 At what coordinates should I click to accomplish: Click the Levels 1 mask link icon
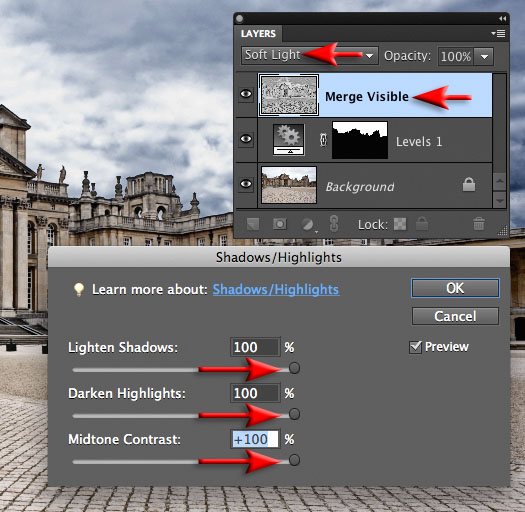click(x=323, y=140)
